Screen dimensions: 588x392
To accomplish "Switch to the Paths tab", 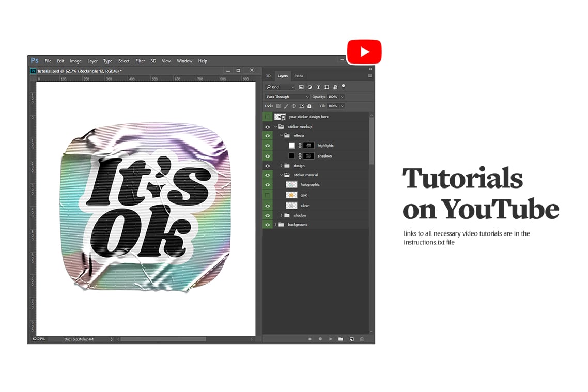I will tap(299, 76).
